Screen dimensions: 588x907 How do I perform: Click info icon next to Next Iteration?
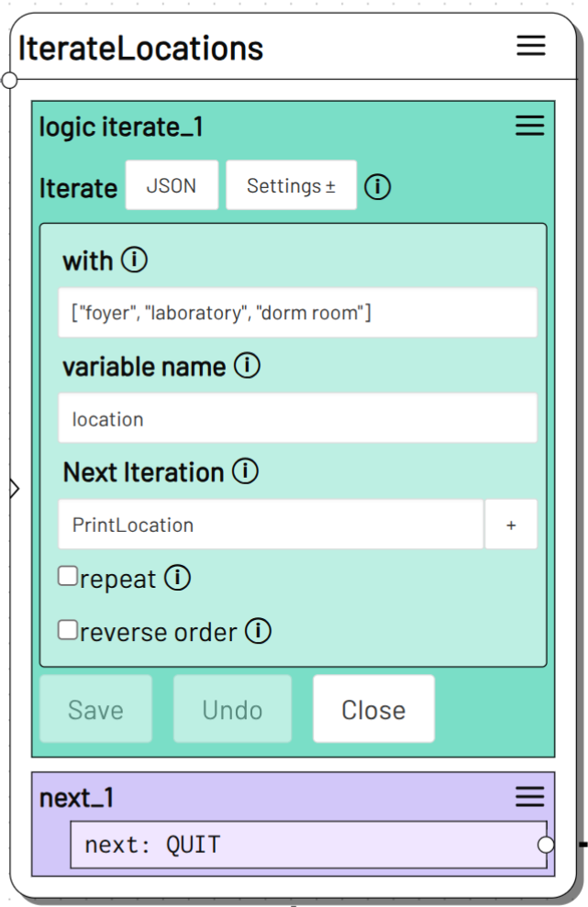click(245, 472)
